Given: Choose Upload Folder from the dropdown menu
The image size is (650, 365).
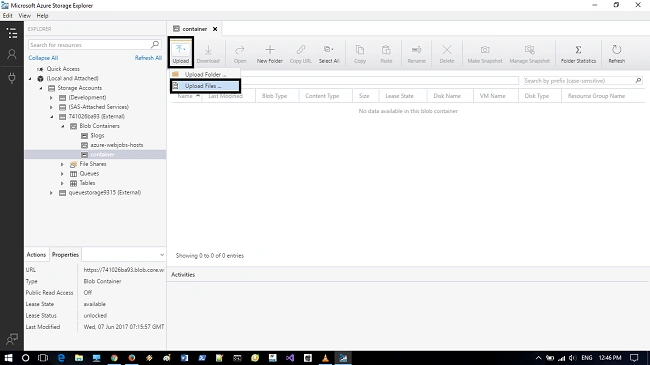Looking at the screenshot, I should [205, 74].
